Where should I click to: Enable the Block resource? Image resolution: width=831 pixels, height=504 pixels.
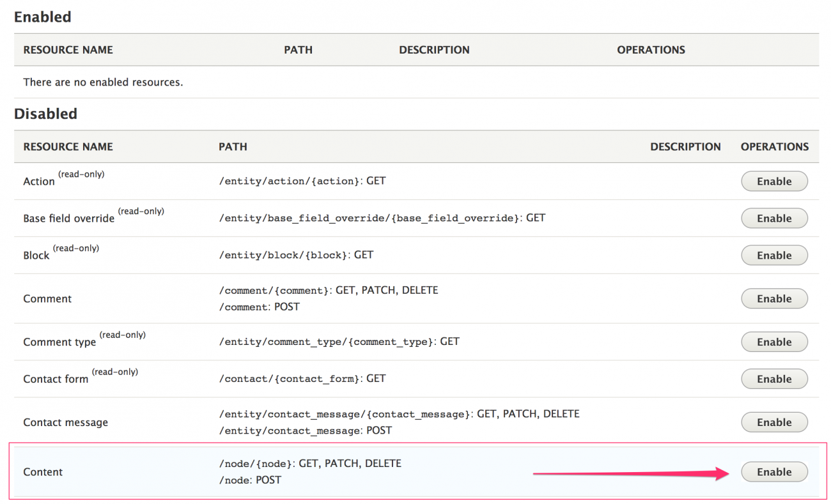pos(774,256)
